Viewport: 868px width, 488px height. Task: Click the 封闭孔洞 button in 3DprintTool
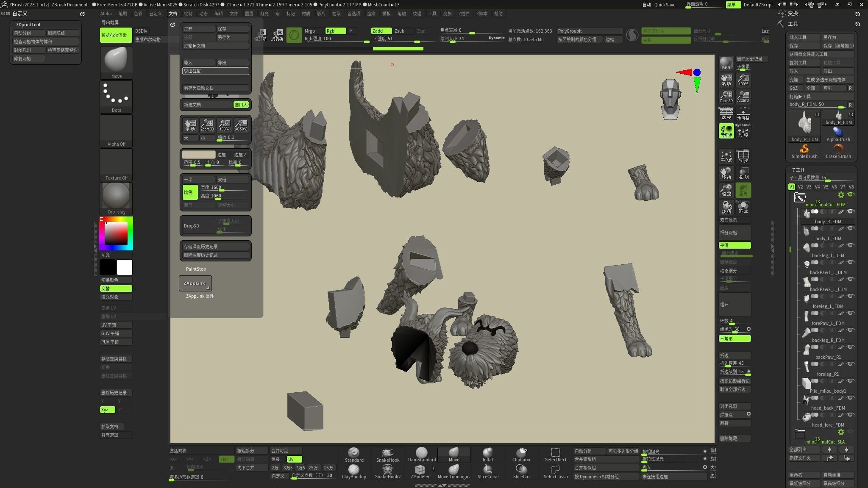28,50
